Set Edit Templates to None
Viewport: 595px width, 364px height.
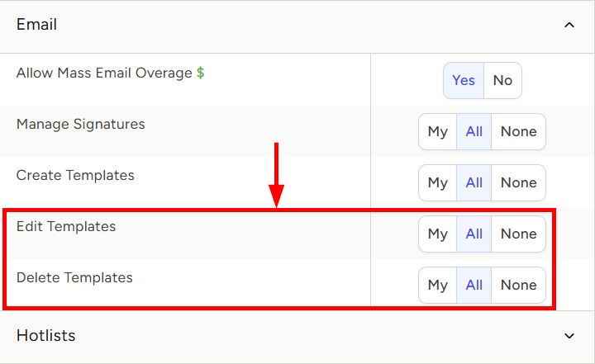click(519, 234)
